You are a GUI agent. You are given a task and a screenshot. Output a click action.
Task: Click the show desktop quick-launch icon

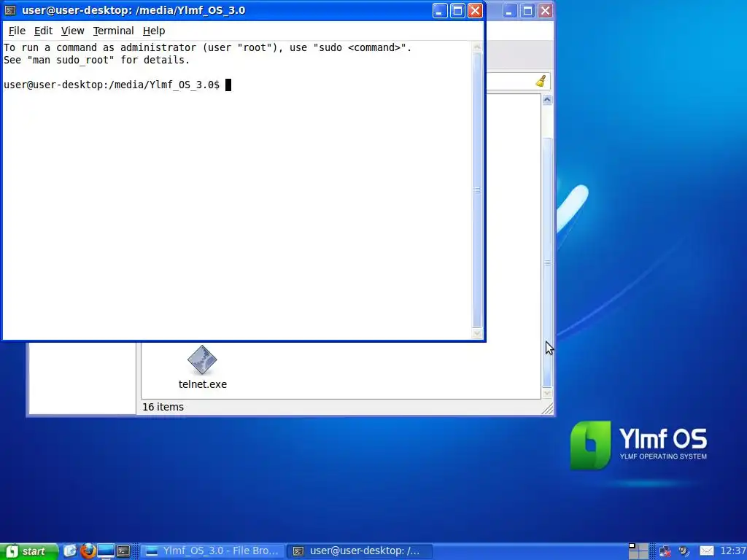coord(70,551)
